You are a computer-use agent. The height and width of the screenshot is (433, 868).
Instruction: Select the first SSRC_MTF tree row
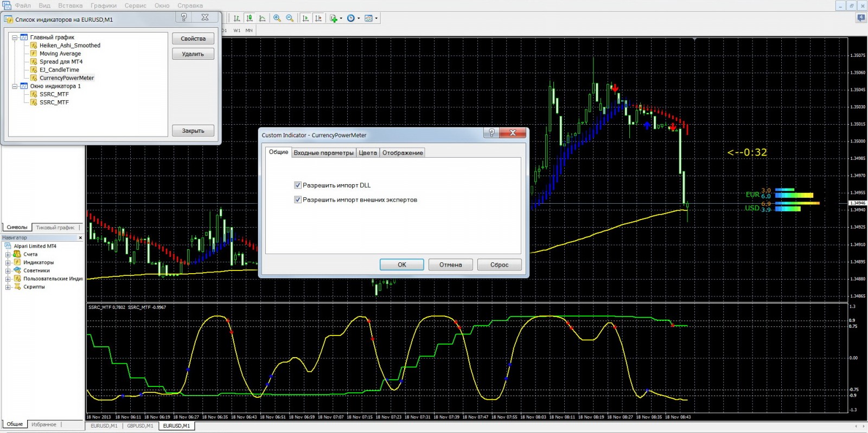point(54,94)
